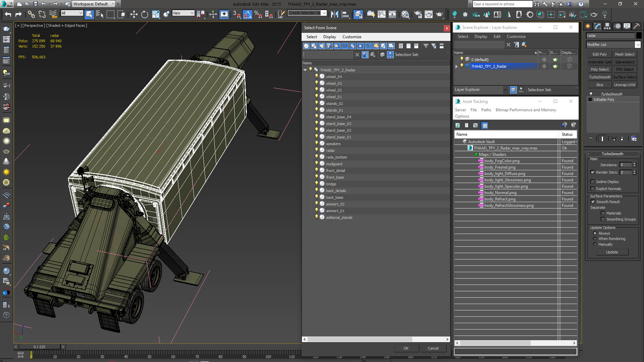Viewport: 644px width, 362px height.
Task: Enable the Explicit Normals checkbox
Action: pos(592,189)
